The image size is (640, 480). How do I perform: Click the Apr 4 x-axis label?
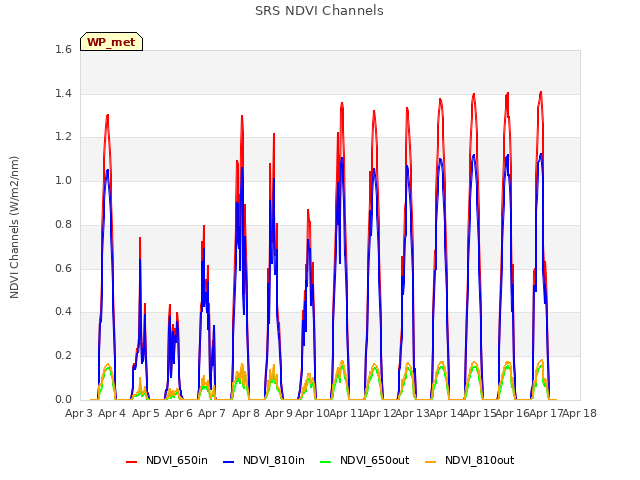click(112, 413)
